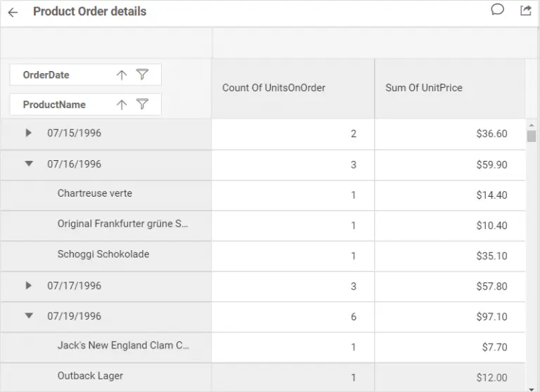Expand the 07/17/1996 row
Image resolution: width=540 pixels, height=392 pixels.
(x=29, y=285)
